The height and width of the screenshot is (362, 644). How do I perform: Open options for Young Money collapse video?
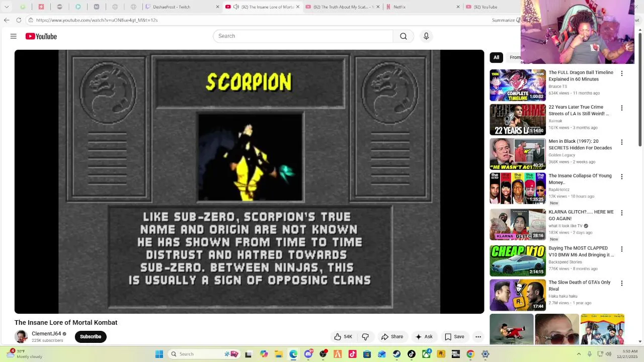[x=622, y=176]
